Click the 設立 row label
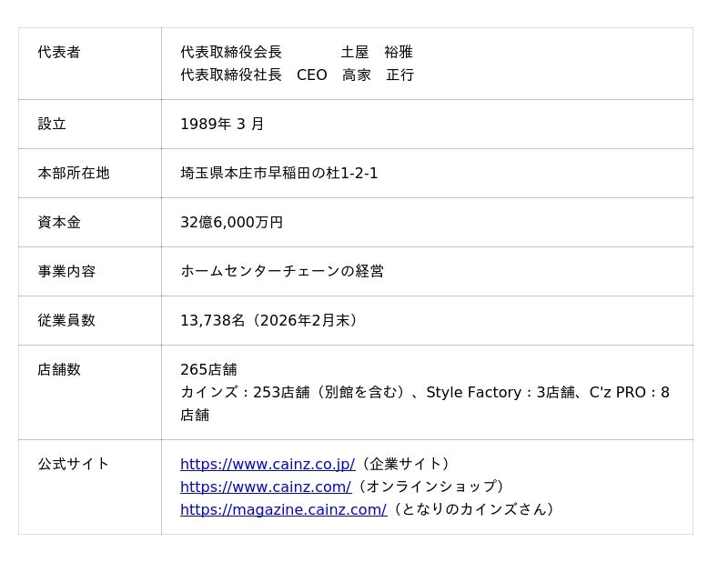This screenshot has width=728, height=562. [52, 124]
